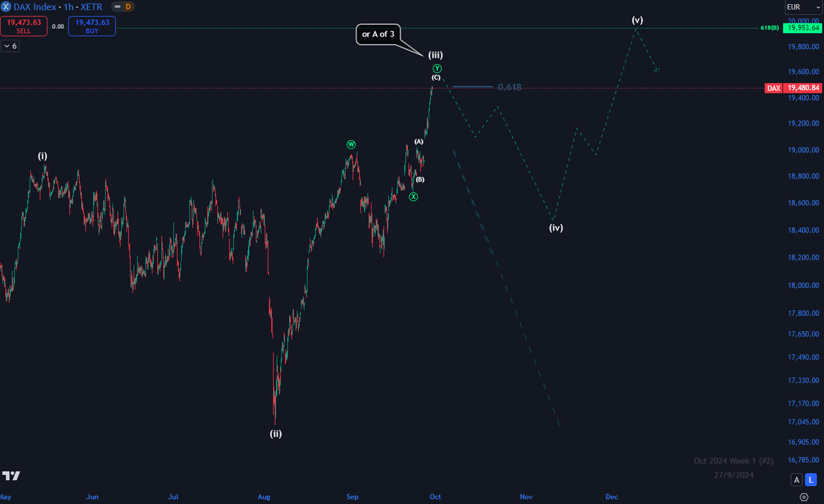This screenshot has height=504, width=824.
Task: Expand the collapsed indicators legend showing 6
Action: coord(10,46)
